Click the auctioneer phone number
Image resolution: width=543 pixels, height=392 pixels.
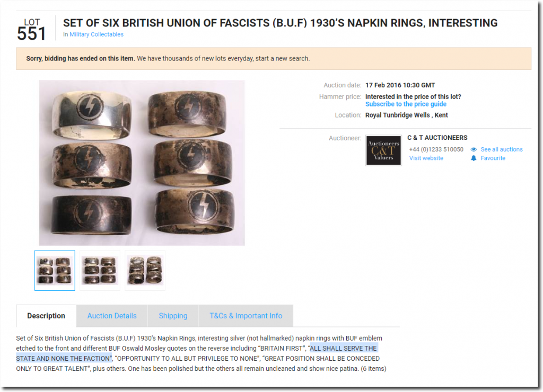click(x=436, y=149)
